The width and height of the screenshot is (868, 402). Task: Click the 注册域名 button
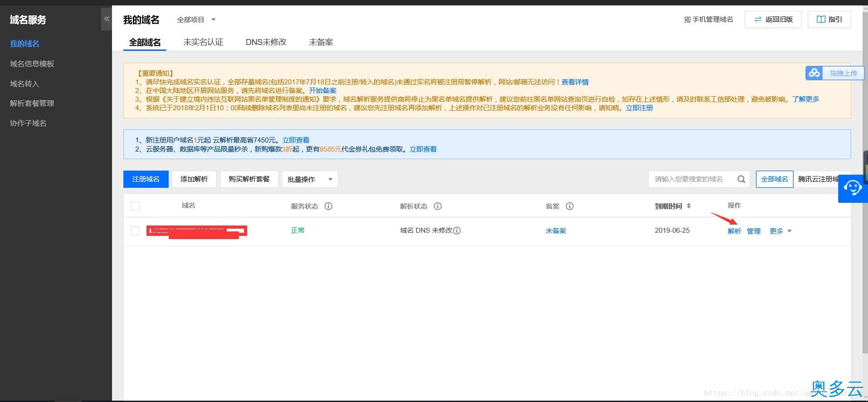tap(146, 179)
